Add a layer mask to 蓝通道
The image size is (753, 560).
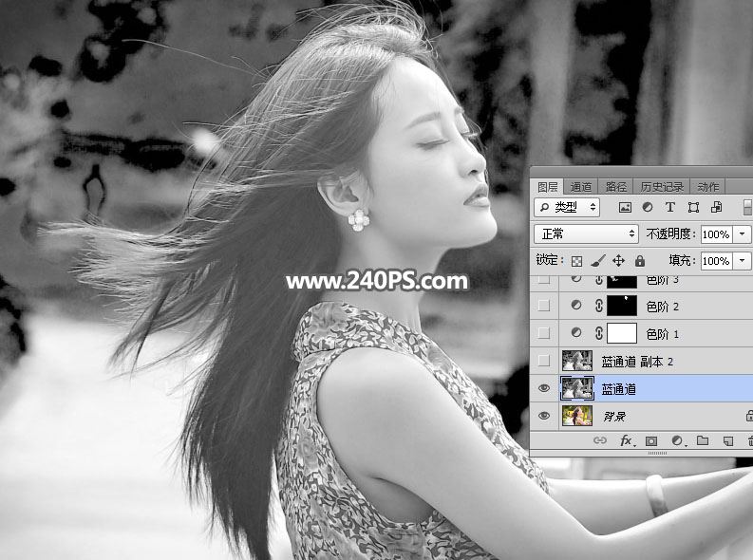click(x=651, y=440)
